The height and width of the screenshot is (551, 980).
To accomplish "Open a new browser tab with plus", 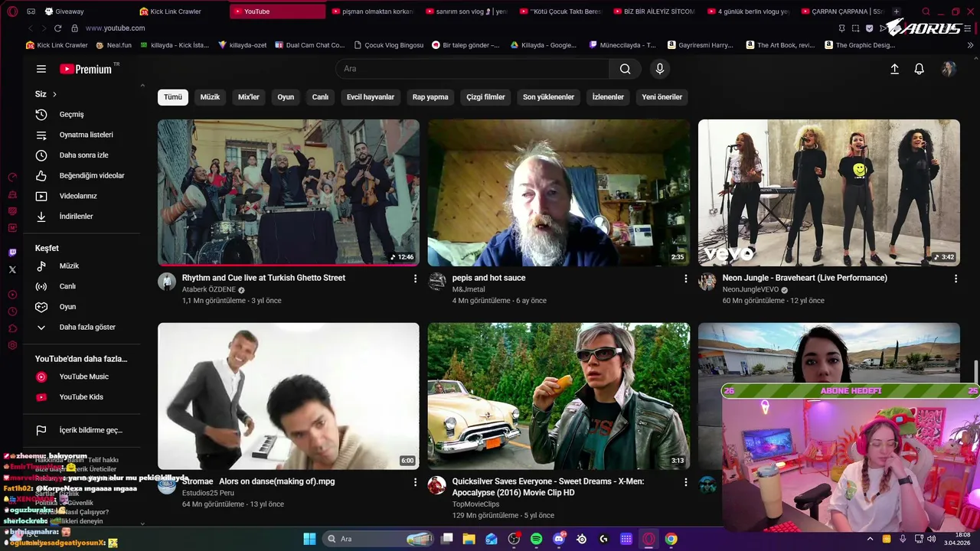I will coord(897,11).
